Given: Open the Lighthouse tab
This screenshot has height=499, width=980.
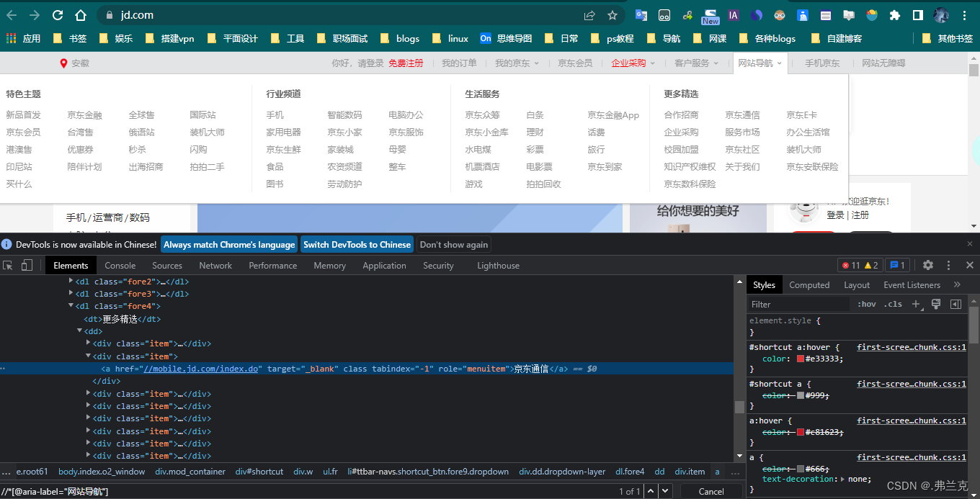Looking at the screenshot, I should click(498, 266).
